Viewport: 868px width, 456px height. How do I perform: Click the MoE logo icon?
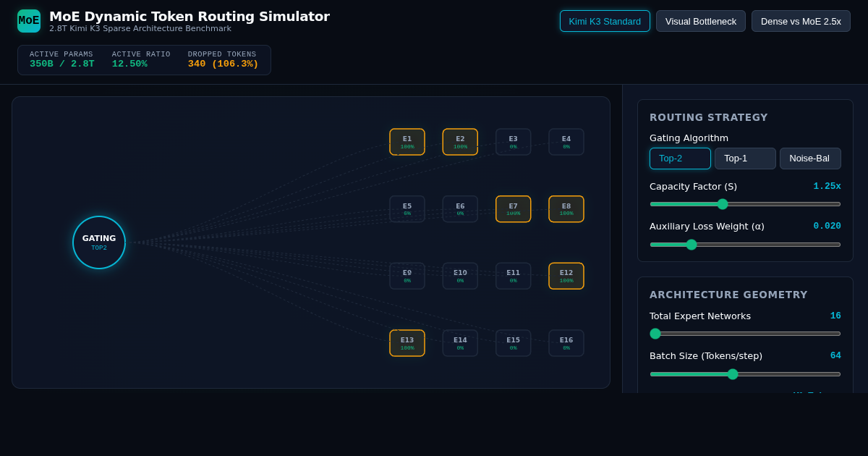coord(29,21)
